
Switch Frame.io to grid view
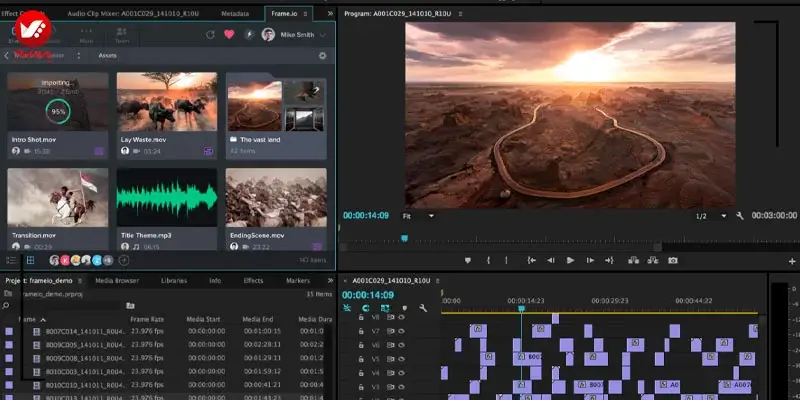click(31, 260)
